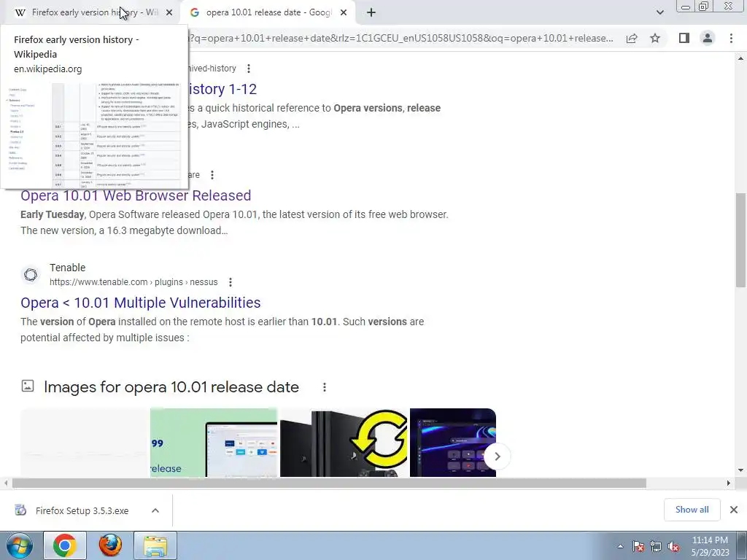Screen dimensions: 747x560
Task: Click the tenable.com plugins nessus URL
Action: [x=133, y=282]
